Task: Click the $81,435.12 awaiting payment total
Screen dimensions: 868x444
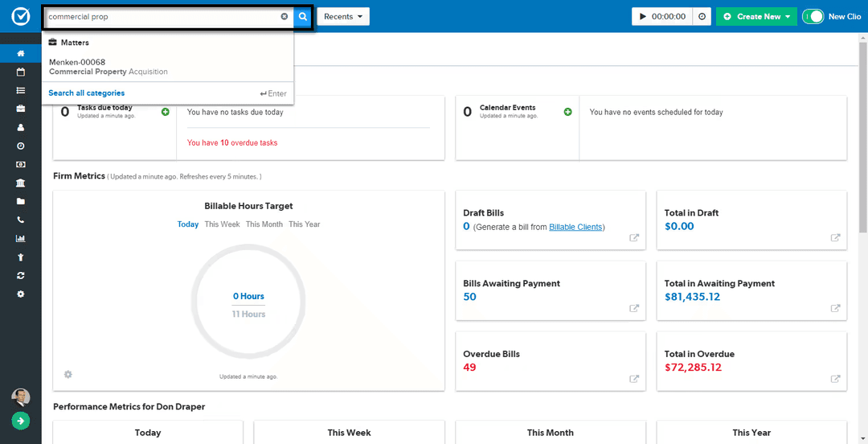Action: coord(692,297)
